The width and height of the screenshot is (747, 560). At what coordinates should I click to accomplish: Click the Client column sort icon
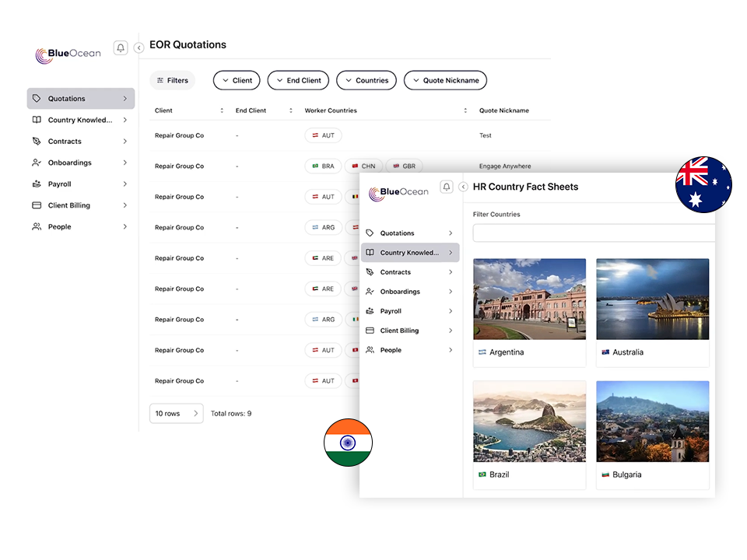(x=222, y=110)
